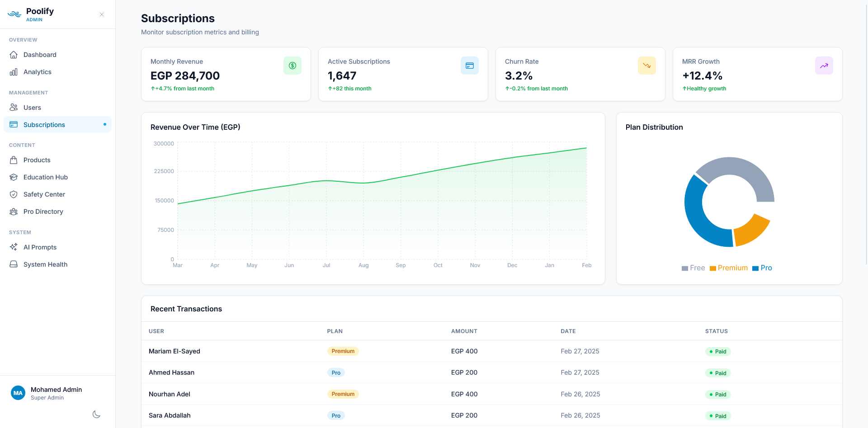Click the Products shopping bag icon
The image size is (868, 428).
click(14, 160)
